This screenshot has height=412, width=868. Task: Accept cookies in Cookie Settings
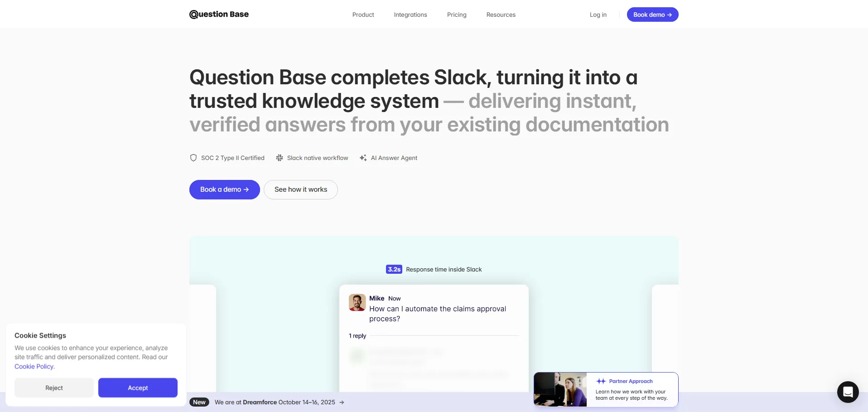click(138, 388)
